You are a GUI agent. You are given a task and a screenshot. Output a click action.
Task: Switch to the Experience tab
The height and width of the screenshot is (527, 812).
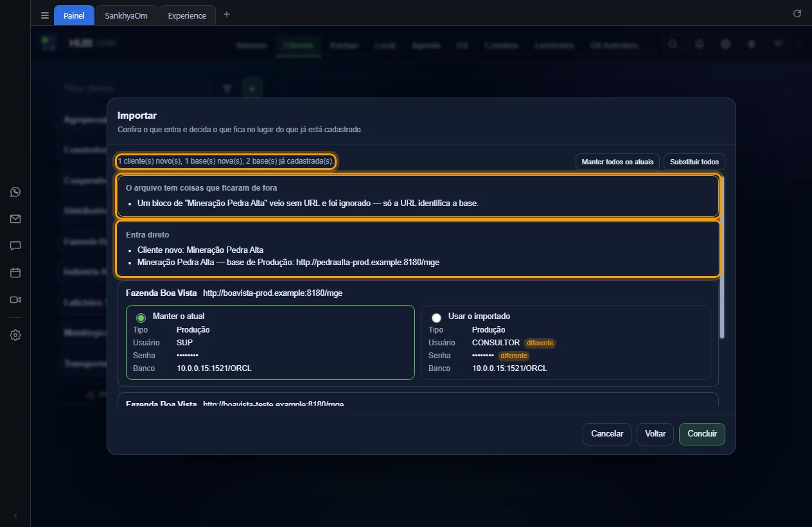[x=187, y=15]
